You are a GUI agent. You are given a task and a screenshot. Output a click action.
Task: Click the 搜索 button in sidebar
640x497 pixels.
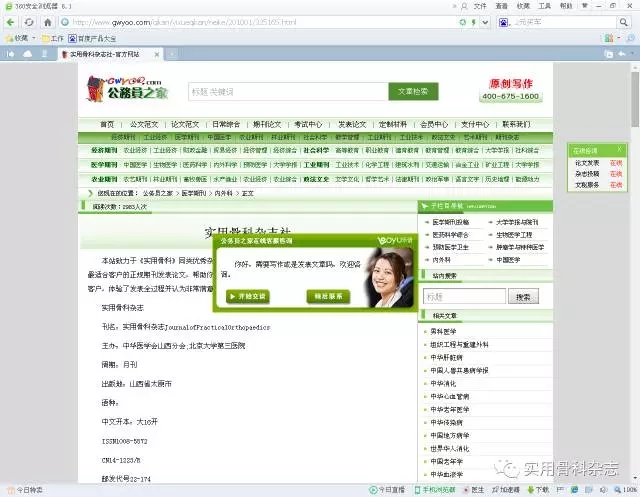[523, 297]
